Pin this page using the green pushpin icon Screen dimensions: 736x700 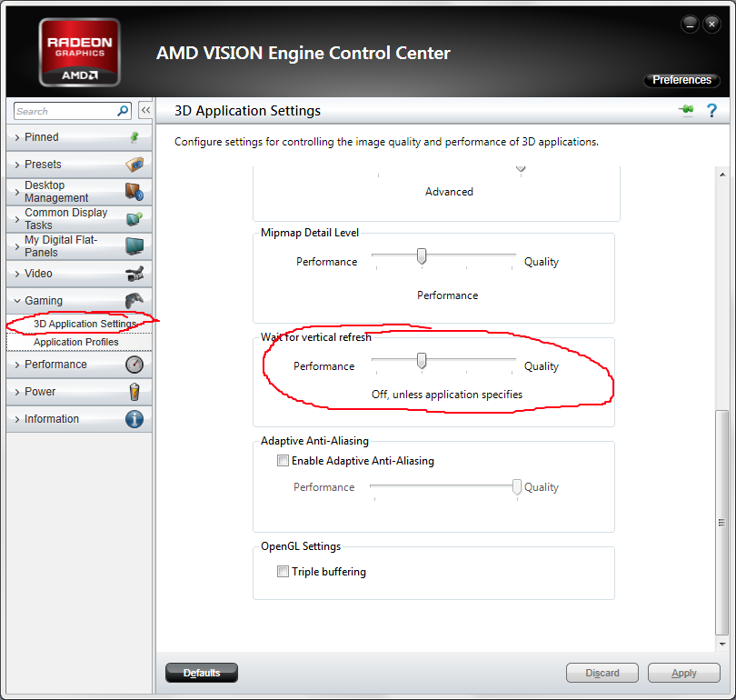point(687,110)
